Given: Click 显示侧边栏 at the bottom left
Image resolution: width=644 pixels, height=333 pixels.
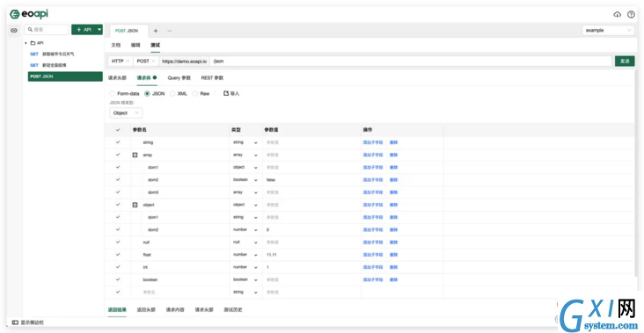Looking at the screenshot, I should pos(28,322).
